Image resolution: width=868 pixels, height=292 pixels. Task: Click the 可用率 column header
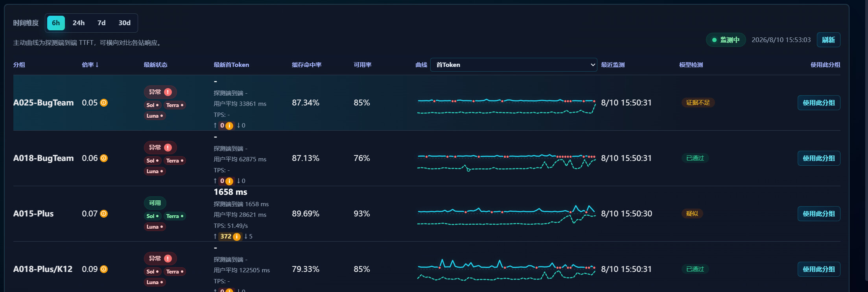click(x=362, y=65)
